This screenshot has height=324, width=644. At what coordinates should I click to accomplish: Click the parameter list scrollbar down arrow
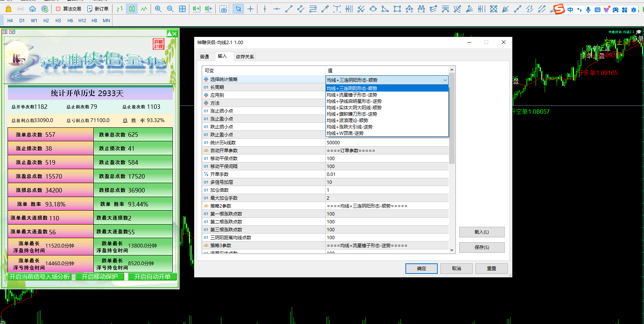(452, 250)
